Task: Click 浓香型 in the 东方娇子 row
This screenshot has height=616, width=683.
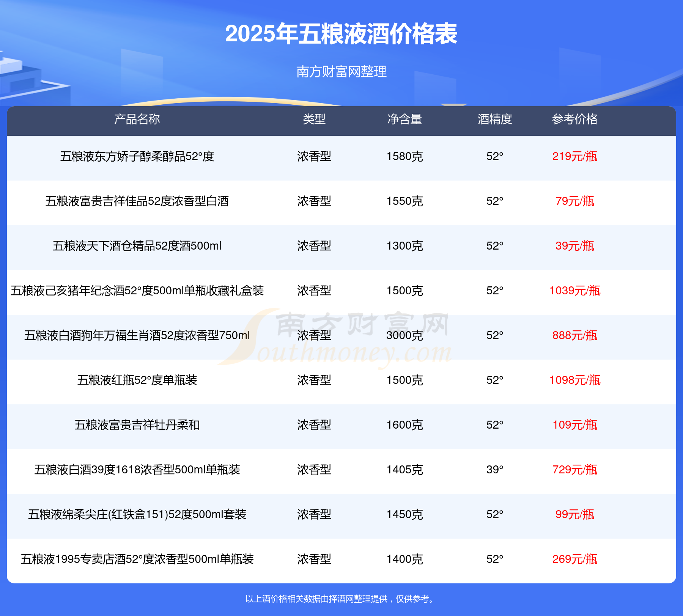Action: 314,156
